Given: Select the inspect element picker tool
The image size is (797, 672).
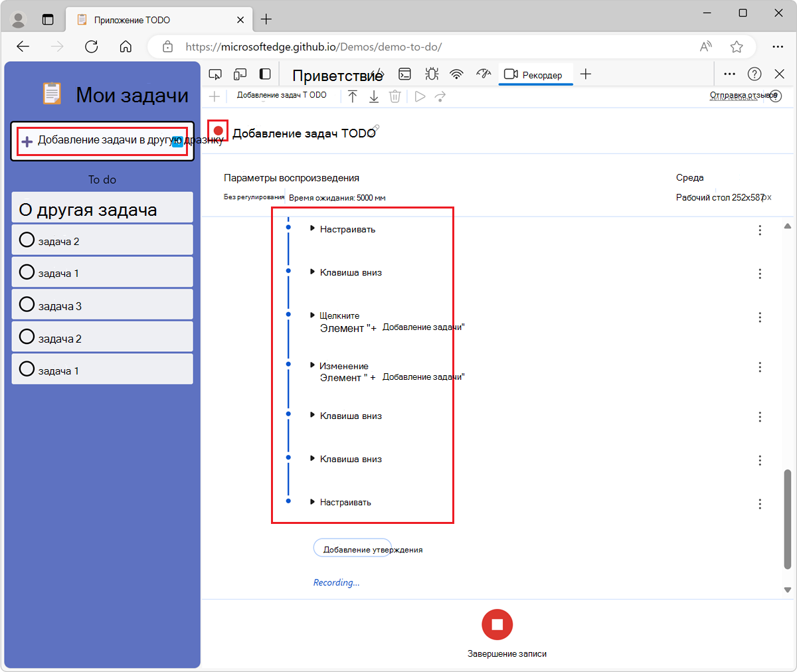Looking at the screenshot, I should point(215,74).
